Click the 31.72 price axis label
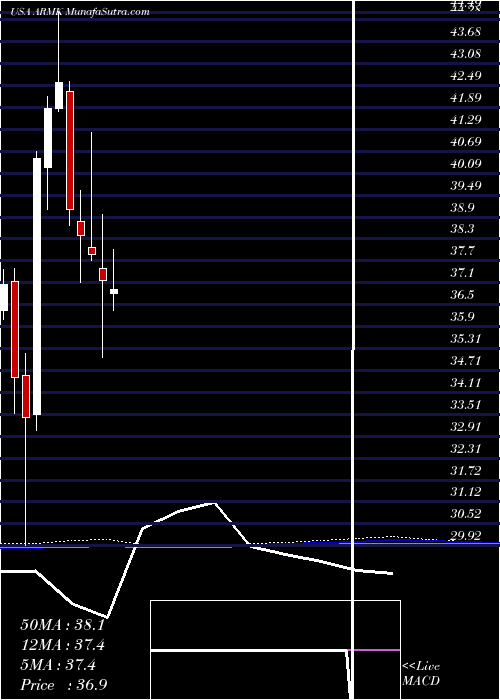 465,470
